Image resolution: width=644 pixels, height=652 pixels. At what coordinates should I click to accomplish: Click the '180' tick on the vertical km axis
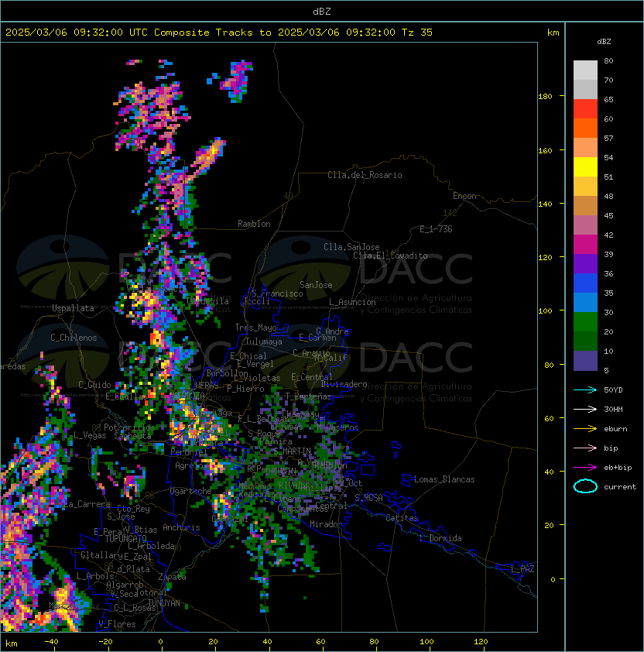coord(545,97)
